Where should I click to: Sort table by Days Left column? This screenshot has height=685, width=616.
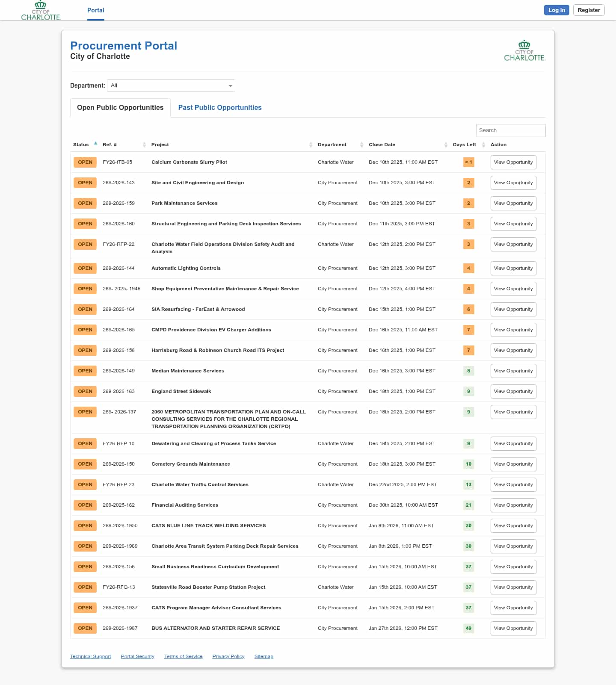469,145
